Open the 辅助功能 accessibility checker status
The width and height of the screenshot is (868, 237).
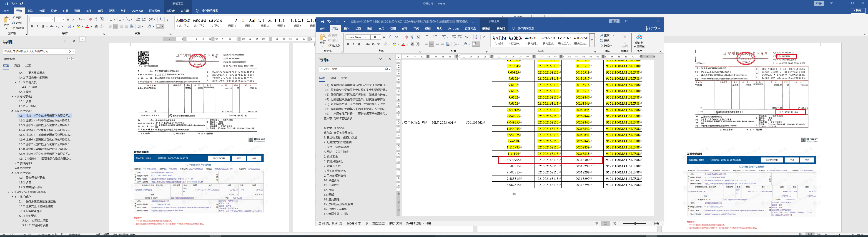(x=418, y=223)
